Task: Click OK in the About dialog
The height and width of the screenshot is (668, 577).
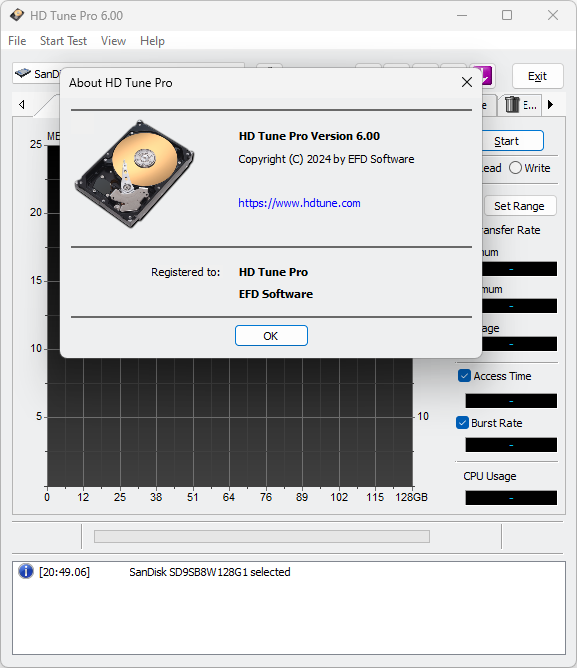Action: point(271,336)
